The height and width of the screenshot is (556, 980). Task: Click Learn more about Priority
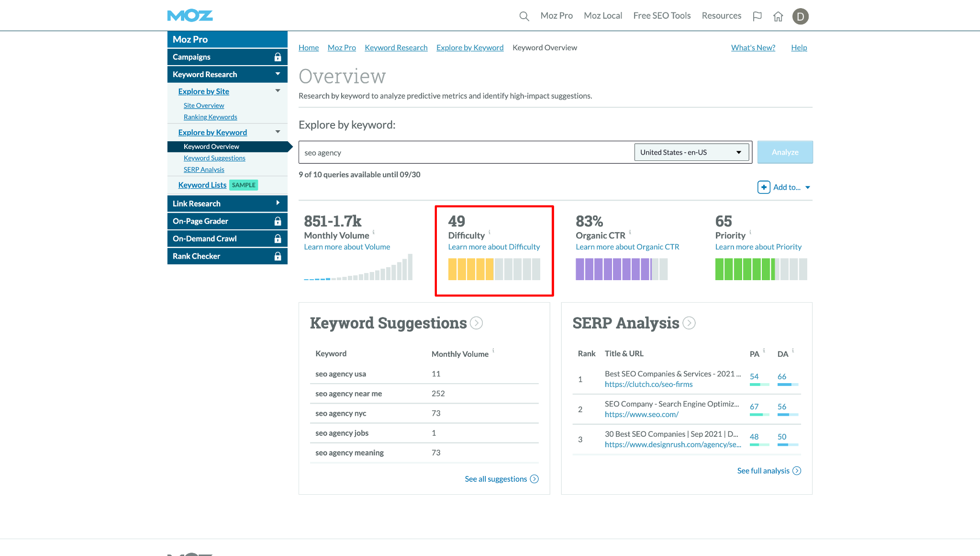click(x=758, y=247)
